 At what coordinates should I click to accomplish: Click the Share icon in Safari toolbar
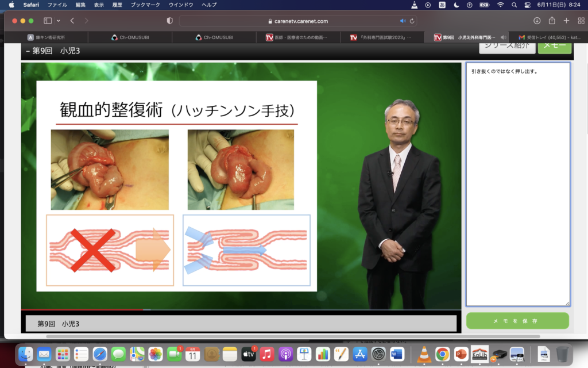coord(552,21)
